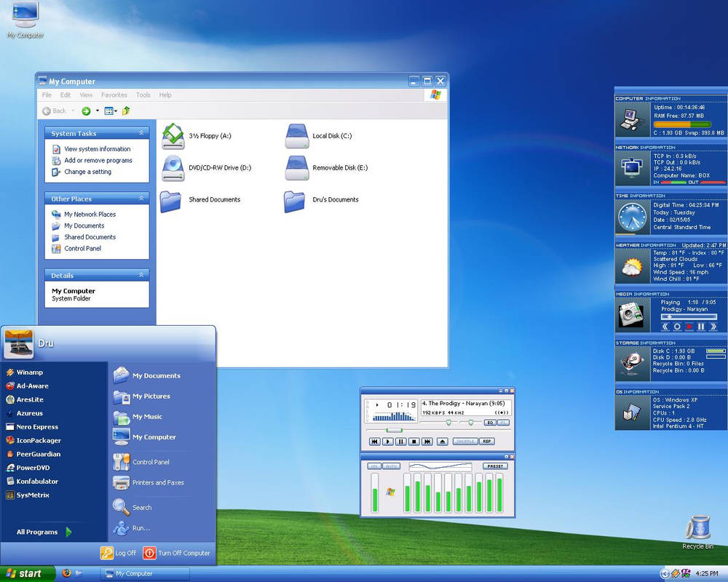This screenshot has width=728, height=582.
Task: Click pause icon in Media Information widget
Action: [701, 327]
